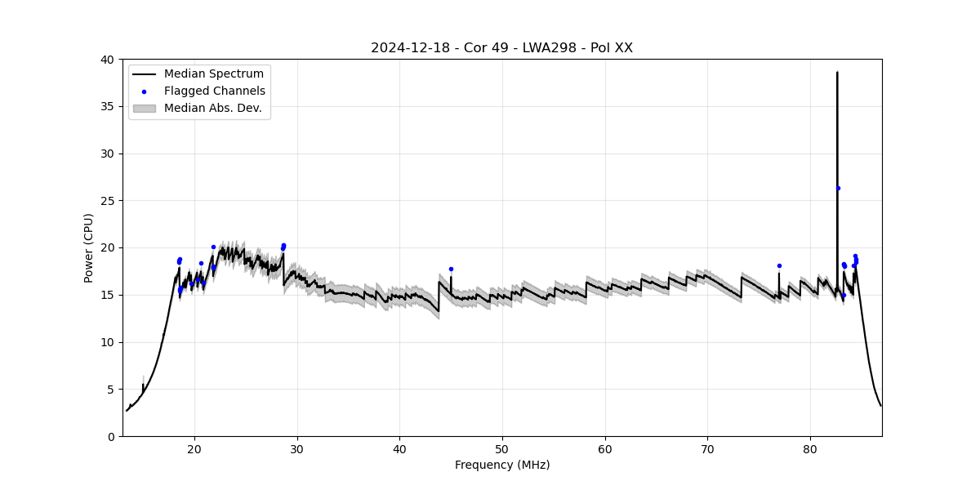Image resolution: width=980 pixels, height=490 pixels.
Task: Click the top of the tallest spectrum spike
Action: [837, 73]
